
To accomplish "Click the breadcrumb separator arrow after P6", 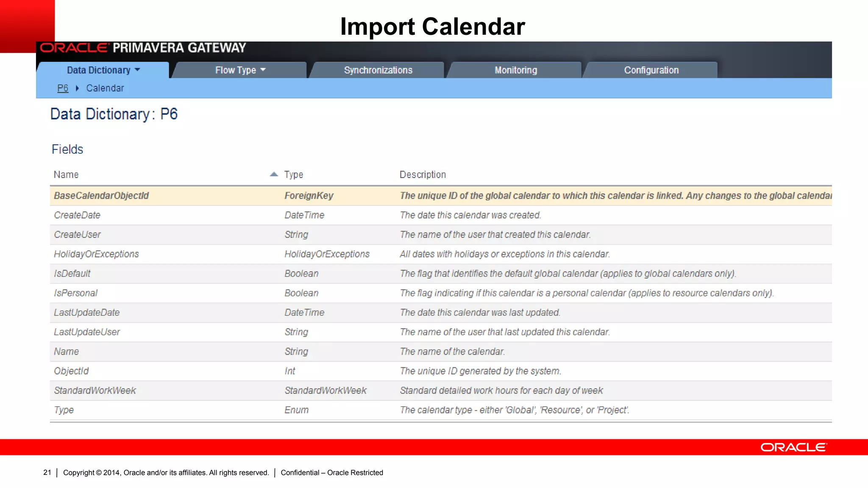I will (77, 88).
